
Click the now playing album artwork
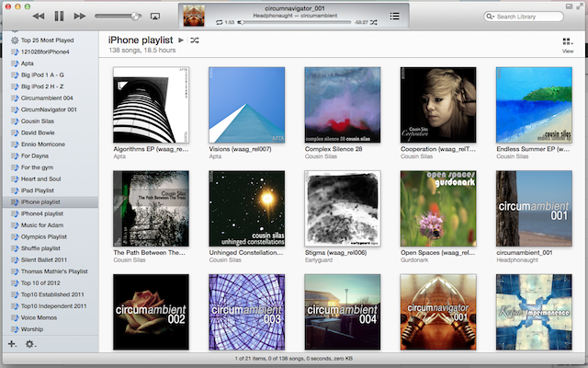pyautogui.click(x=194, y=17)
